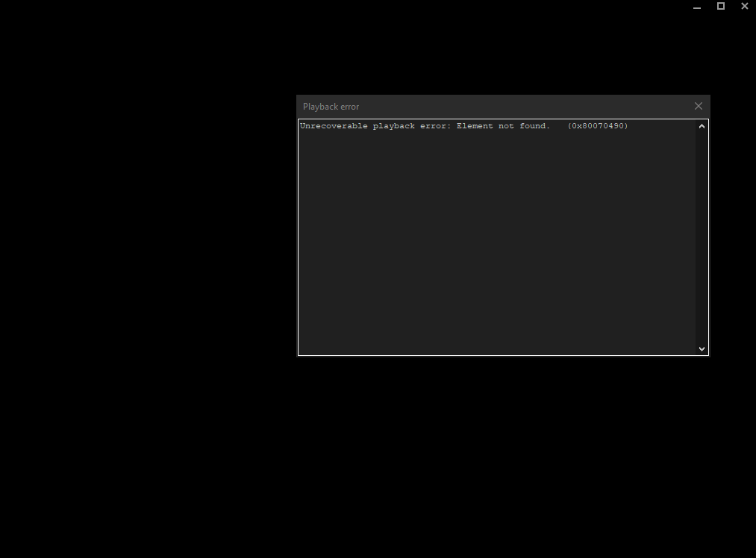756x558 pixels.
Task: Click the scroll down arrow in error box
Action: tap(702, 349)
